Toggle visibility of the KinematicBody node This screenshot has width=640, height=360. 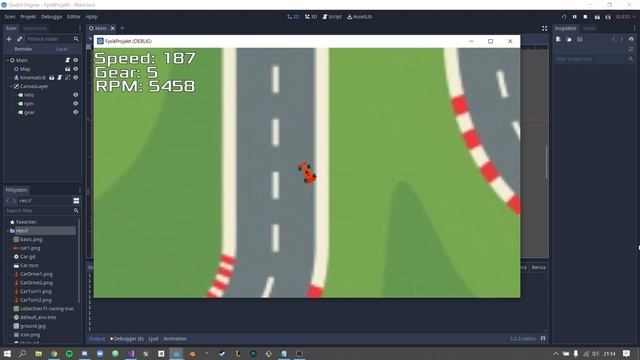76,78
